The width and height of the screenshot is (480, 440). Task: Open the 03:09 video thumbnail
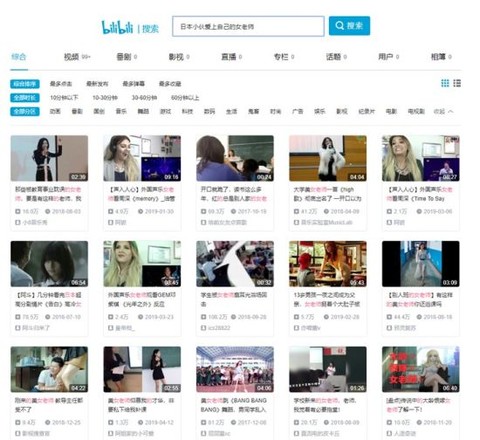421,264
